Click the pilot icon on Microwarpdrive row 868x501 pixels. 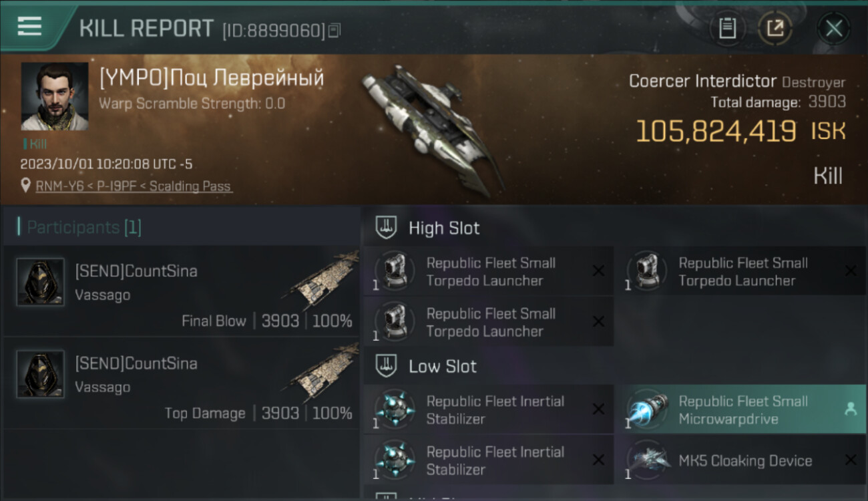click(x=851, y=409)
